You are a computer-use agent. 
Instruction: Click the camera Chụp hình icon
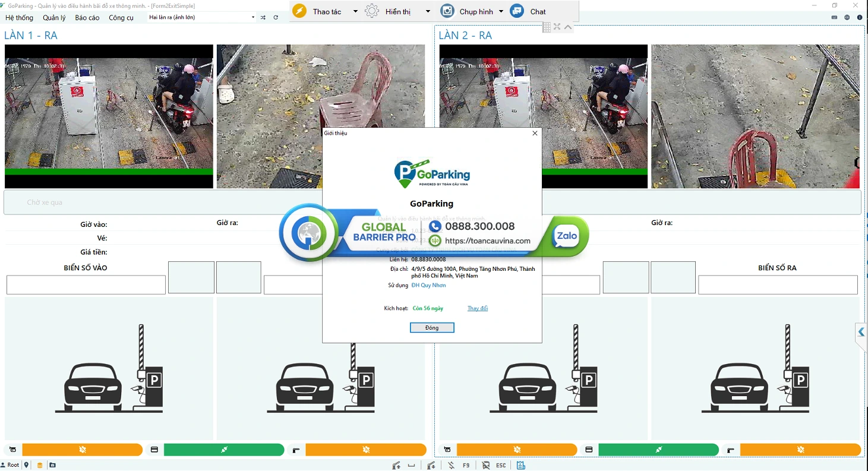447,11
